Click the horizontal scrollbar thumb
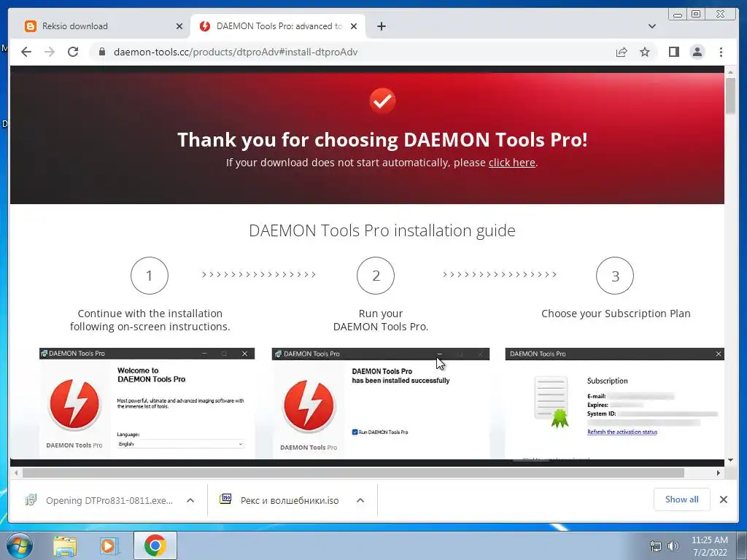Screen dimensions: 747x560 (353, 472)
